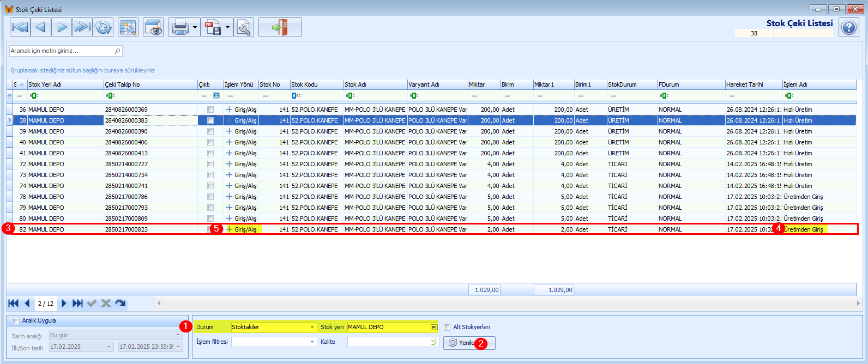Open the İşlem filtresi dropdown

(x=312, y=342)
